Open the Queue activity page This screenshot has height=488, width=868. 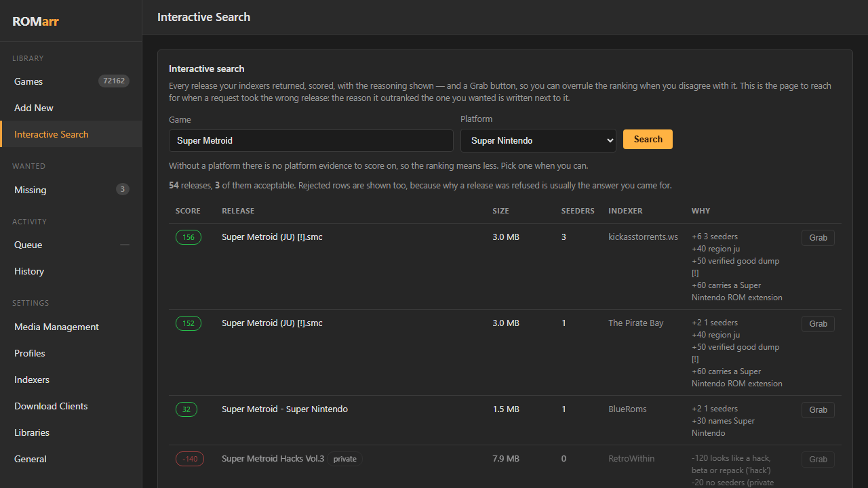(71, 245)
